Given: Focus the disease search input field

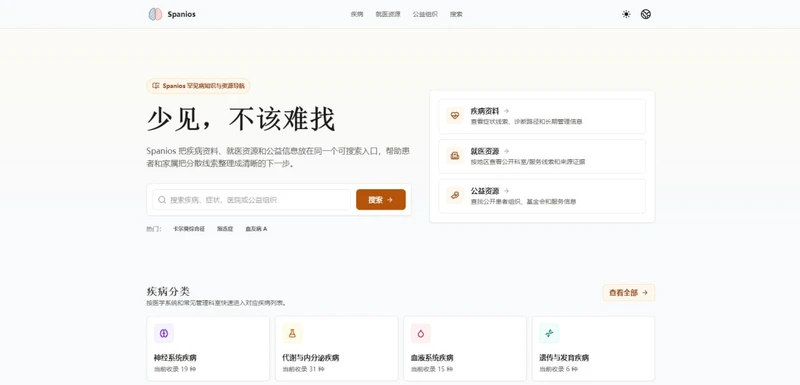Looking at the screenshot, I should point(252,200).
